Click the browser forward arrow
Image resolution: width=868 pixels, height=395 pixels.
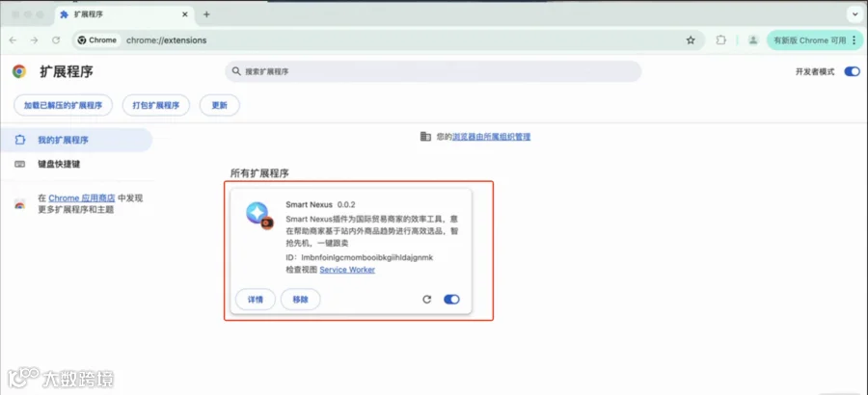pos(35,40)
